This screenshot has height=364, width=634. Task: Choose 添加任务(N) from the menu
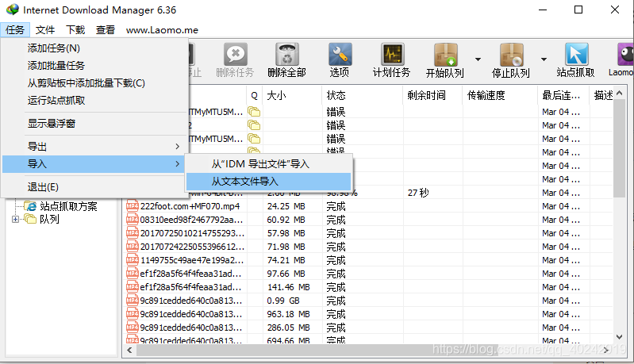(x=93, y=48)
